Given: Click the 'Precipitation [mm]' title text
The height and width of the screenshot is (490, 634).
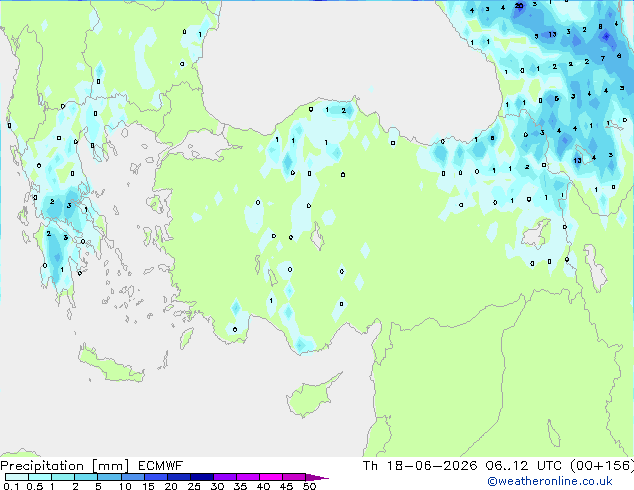Looking at the screenshot, I should (65, 466).
